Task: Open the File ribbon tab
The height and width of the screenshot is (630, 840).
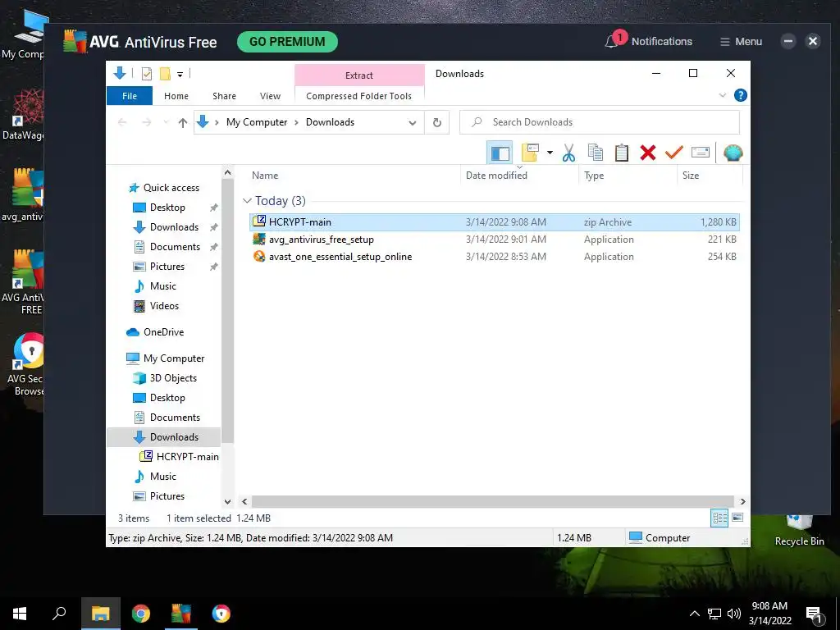Action: click(x=130, y=96)
